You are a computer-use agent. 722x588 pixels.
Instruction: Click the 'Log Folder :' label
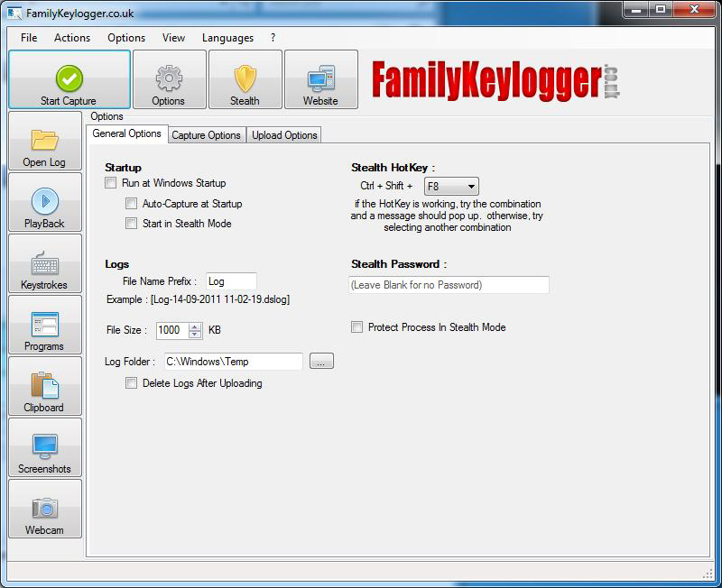pyautogui.click(x=130, y=362)
